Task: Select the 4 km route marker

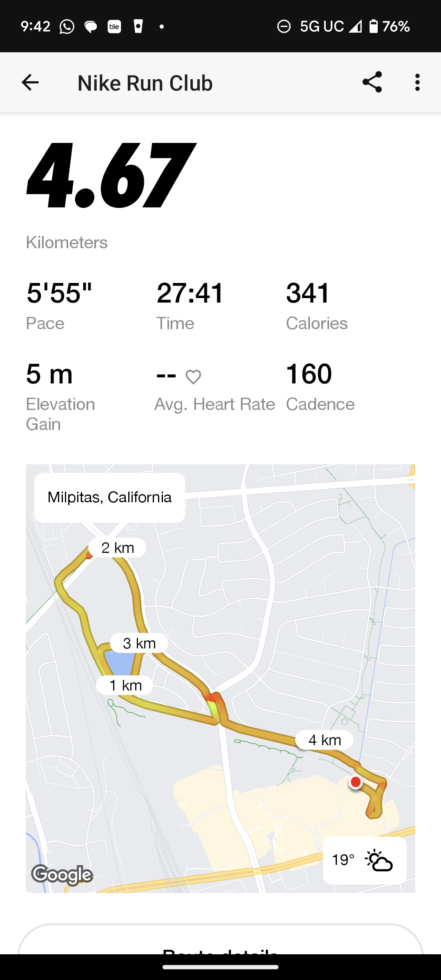Action: coord(325,739)
